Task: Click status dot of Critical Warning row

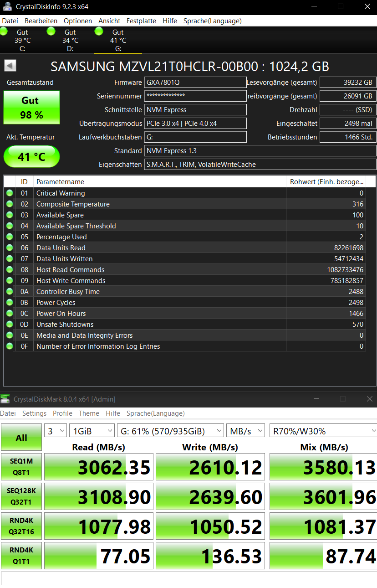Action: 10,193
